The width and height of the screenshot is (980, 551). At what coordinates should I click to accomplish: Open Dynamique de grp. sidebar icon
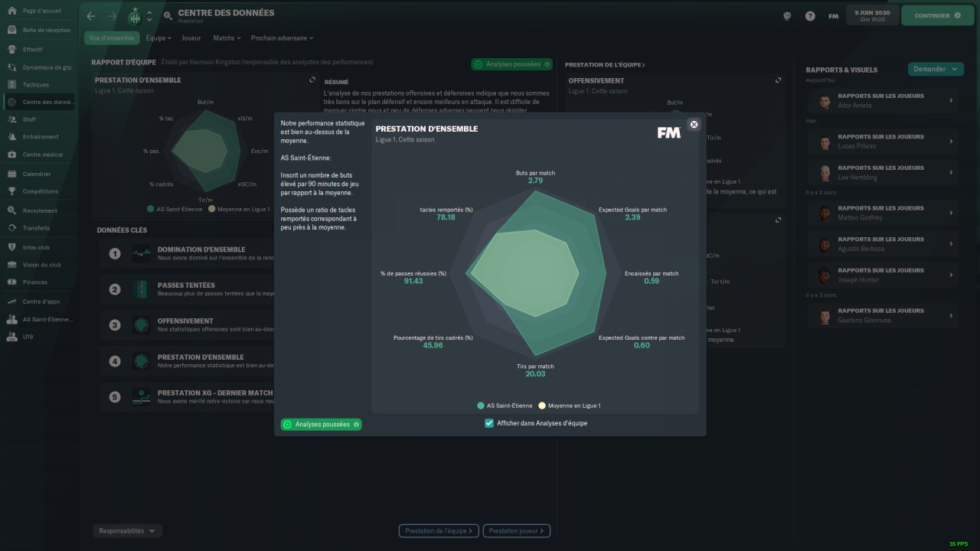tap(12, 67)
